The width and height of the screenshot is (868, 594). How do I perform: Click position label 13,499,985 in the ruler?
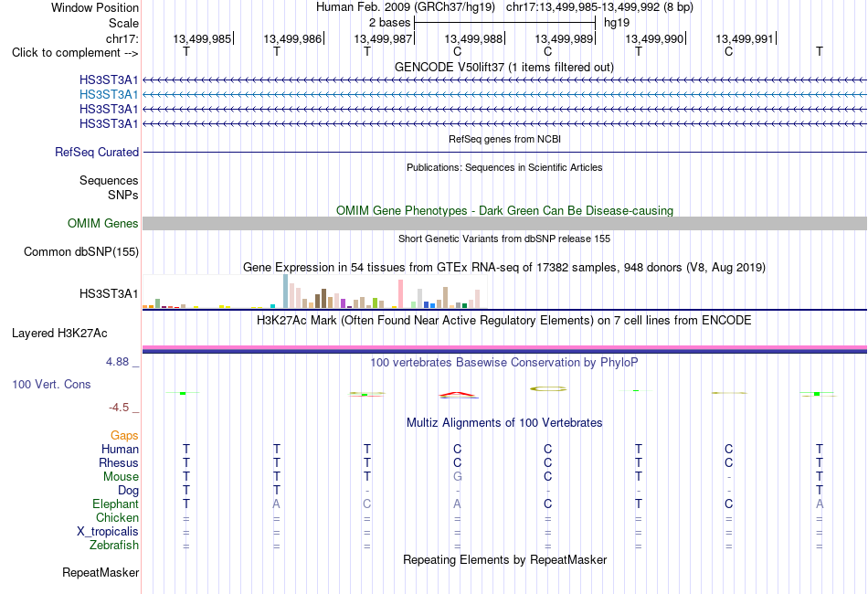tap(202, 38)
